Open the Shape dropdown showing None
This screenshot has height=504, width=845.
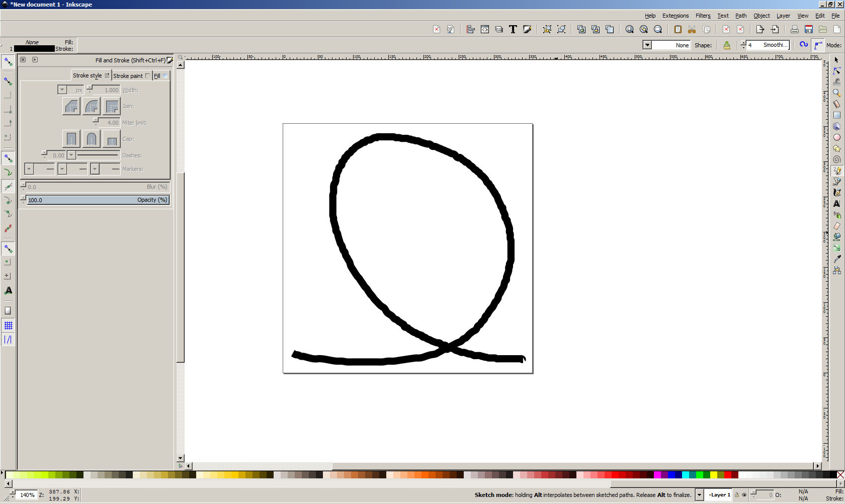647,45
